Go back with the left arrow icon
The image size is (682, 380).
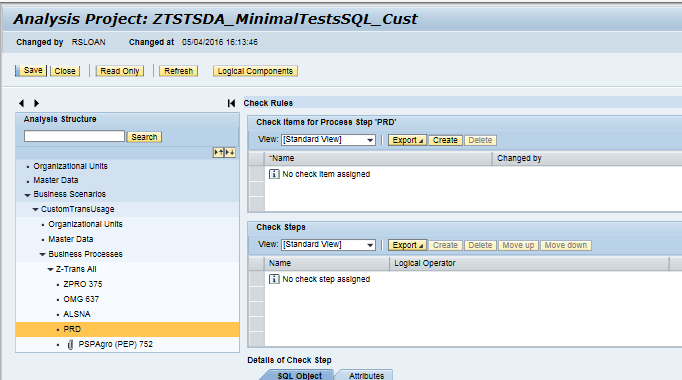pos(21,103)
